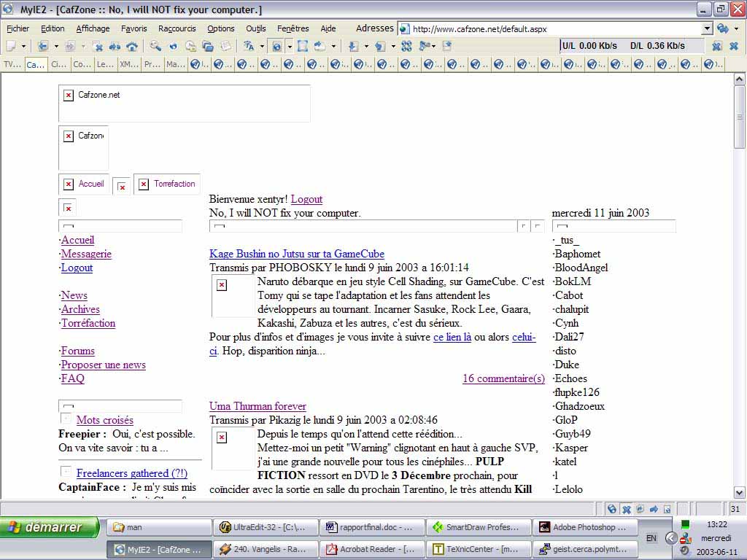Screen dimensions: 747x560
Task: Open the address bar dropdown arrow
Action: click(707, 28)
